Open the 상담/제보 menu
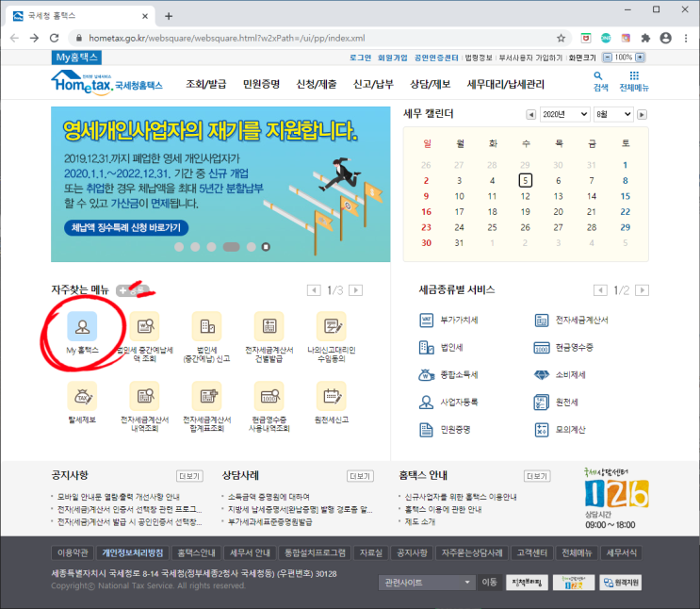700x609 pixels. [x=431, y=84]
